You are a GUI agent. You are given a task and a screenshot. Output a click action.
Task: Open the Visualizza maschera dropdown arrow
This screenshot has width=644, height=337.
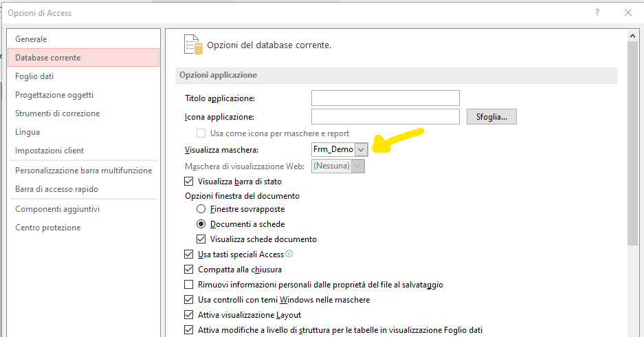(x=361, y=150)
